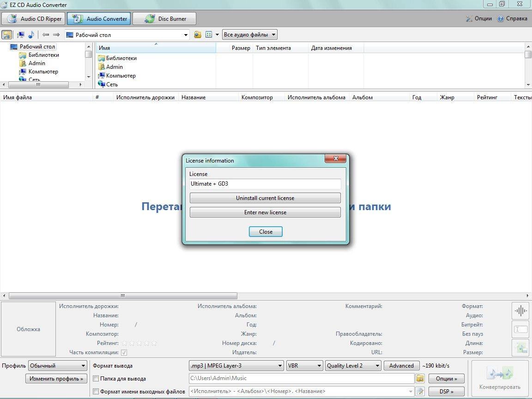
Task: Enable the Папка для вывода checkbox
Action: (96, 379)
